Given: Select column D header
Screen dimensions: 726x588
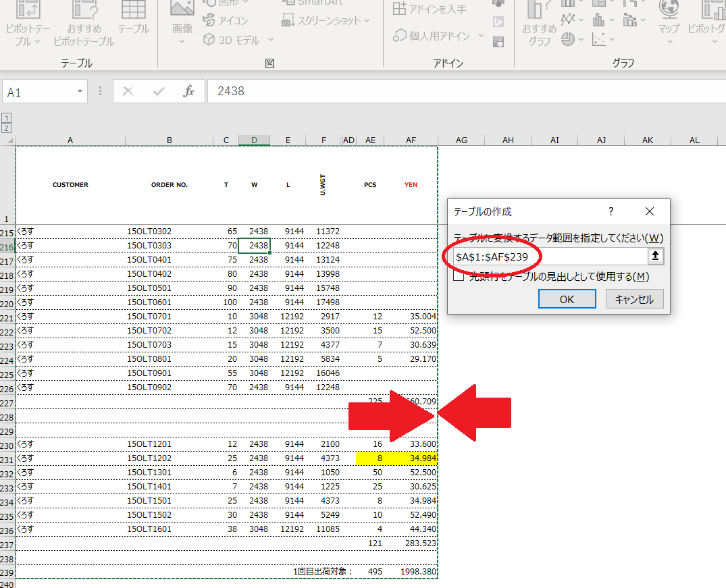Looking at the screenshot, I should [x=254, y=140].
